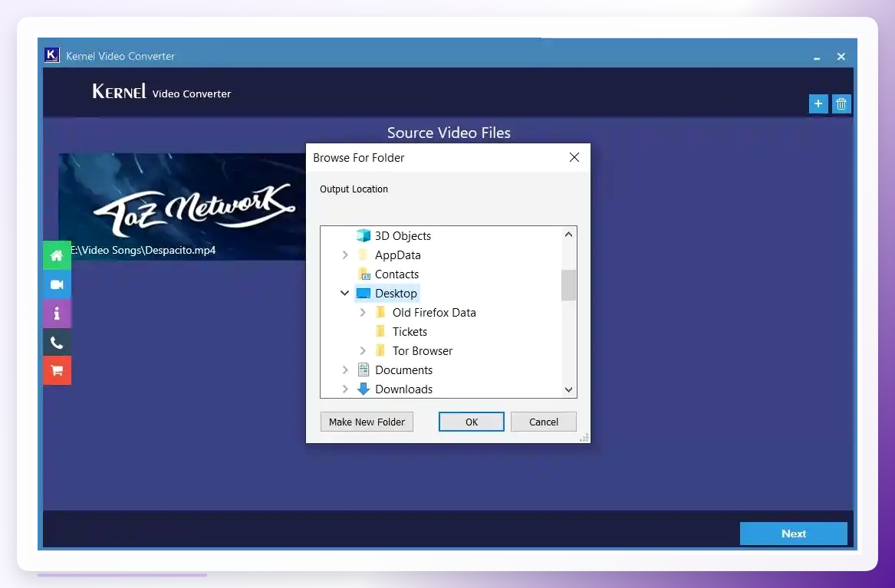Click the 3D Objects cube icon
This screenshot has height=588, width=895.
pyautogui.click(x=363, y=235)
